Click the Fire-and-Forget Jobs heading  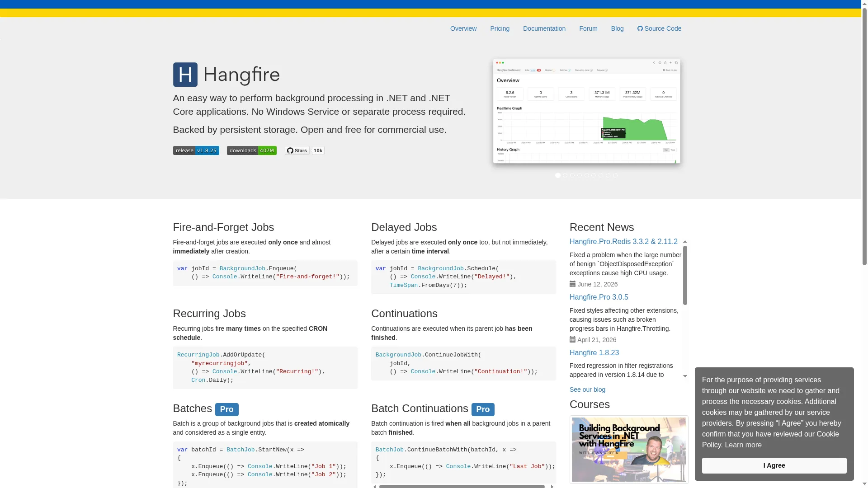coord(223,227)
